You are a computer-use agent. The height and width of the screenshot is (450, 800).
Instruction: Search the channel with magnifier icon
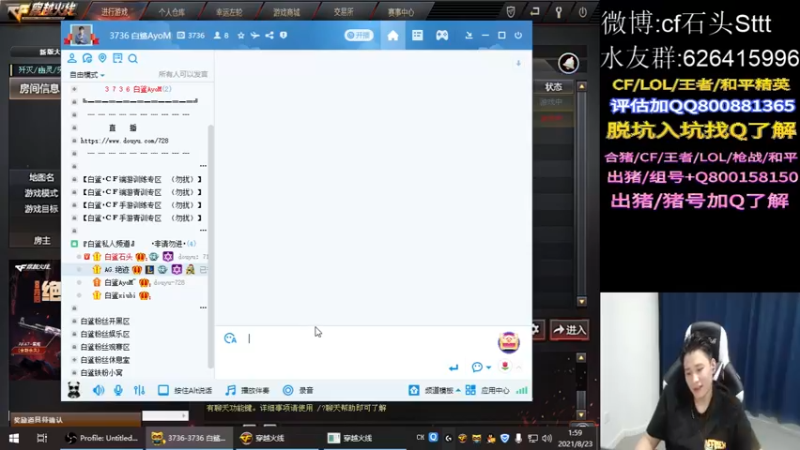[133, 59]
